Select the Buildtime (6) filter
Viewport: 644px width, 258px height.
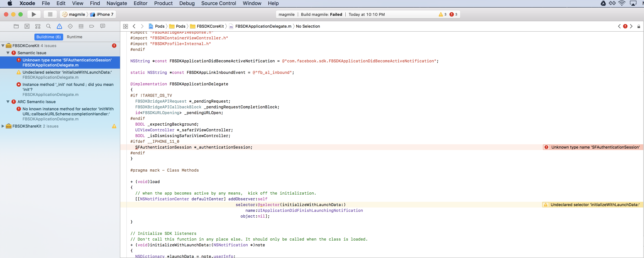coord(49,37)
